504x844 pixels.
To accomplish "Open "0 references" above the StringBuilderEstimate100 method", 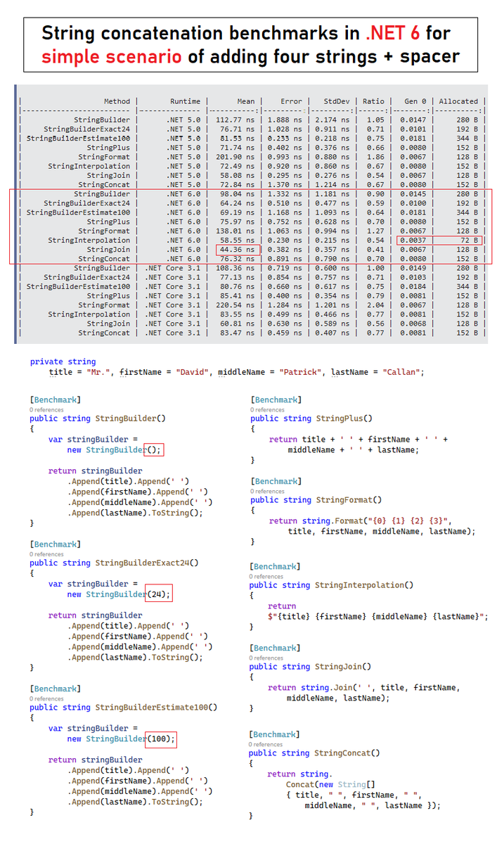I will tap(46, 698).
